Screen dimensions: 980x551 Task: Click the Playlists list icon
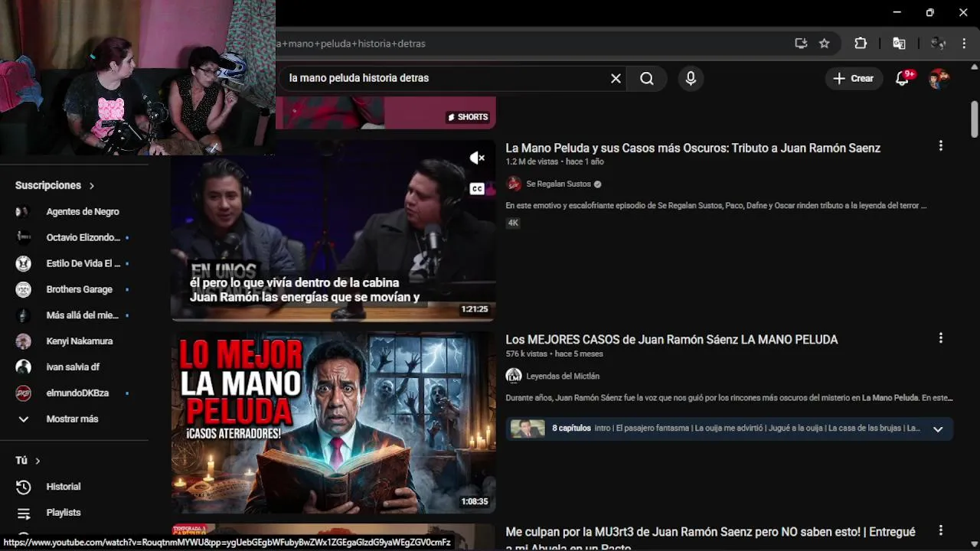24,513
